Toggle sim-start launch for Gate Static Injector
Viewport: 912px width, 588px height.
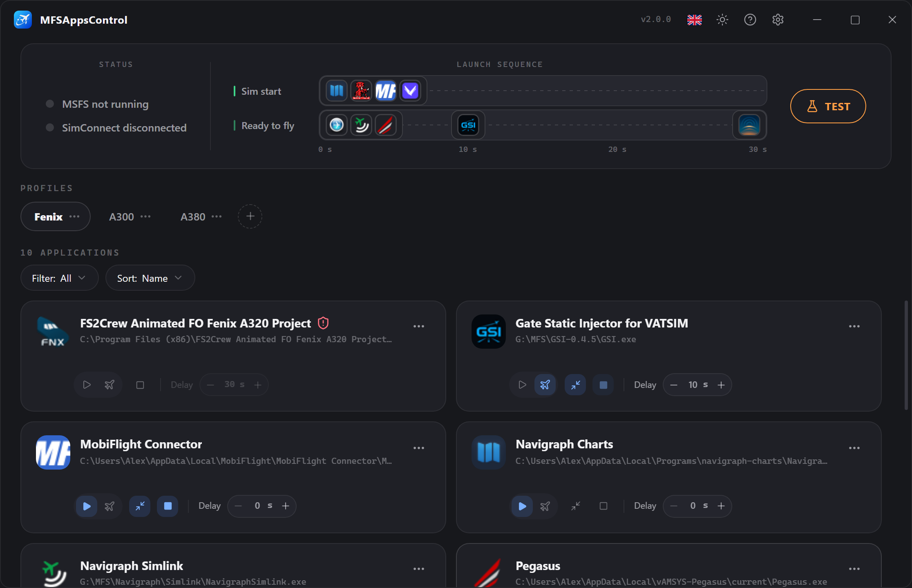522,385
